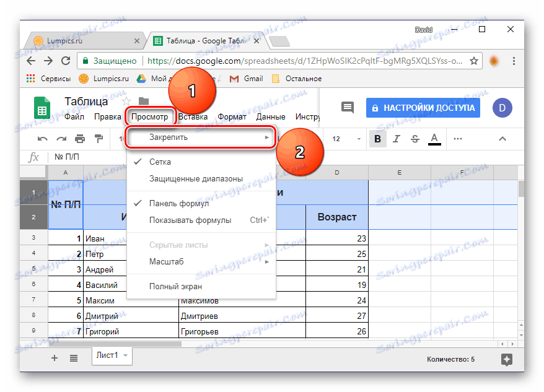
Task: Open the text color picker
Action: click(x=434, y=139)
